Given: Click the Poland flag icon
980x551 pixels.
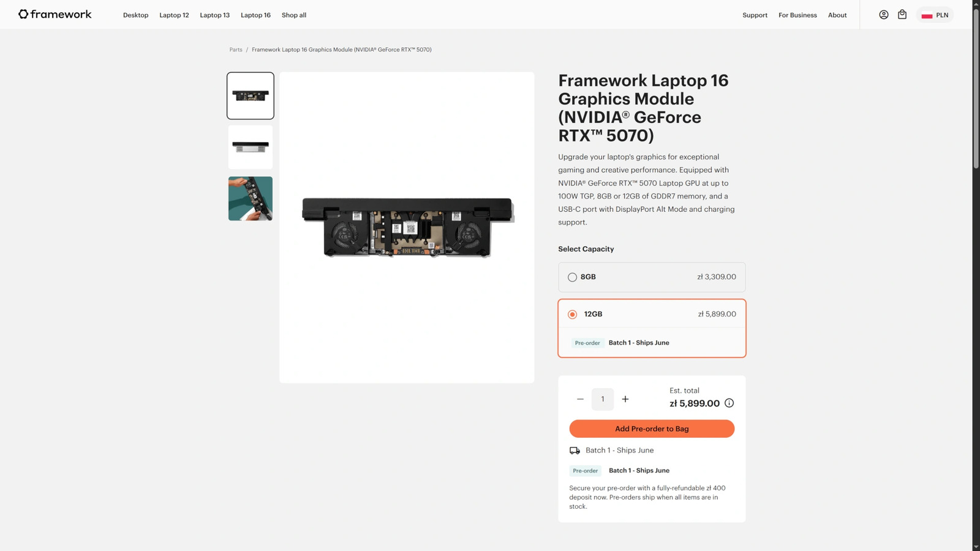Looking at the screenshot, I should click(x=927, y=15).
